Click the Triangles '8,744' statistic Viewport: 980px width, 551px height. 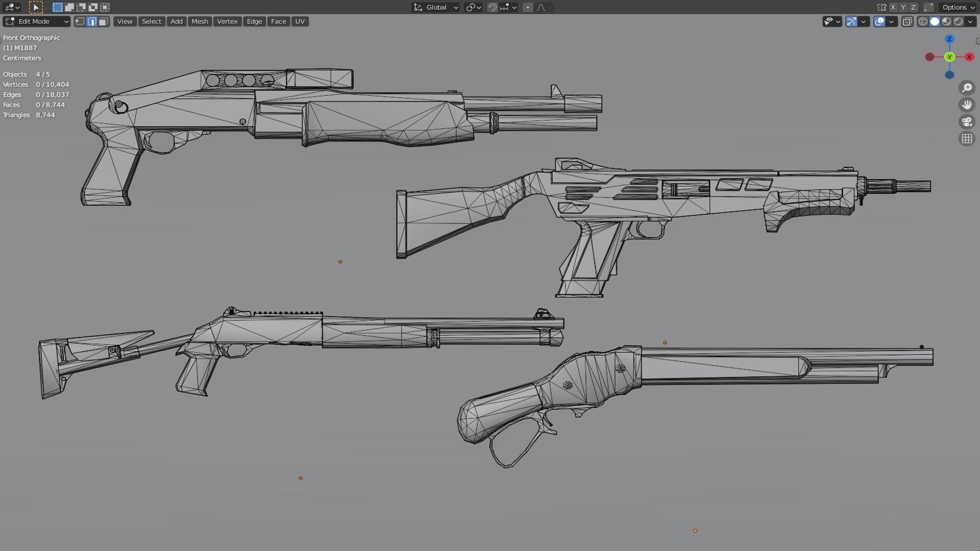[45, 115]
